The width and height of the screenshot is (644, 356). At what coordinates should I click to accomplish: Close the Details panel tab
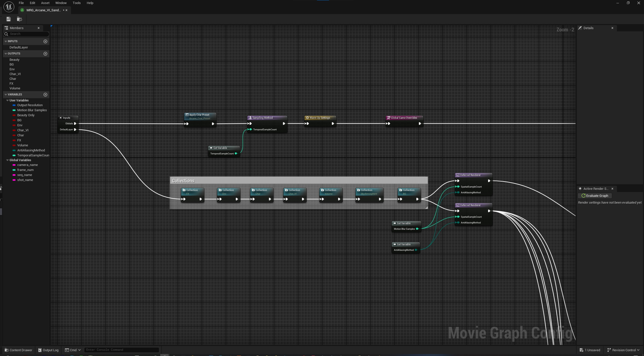(612, 28)
